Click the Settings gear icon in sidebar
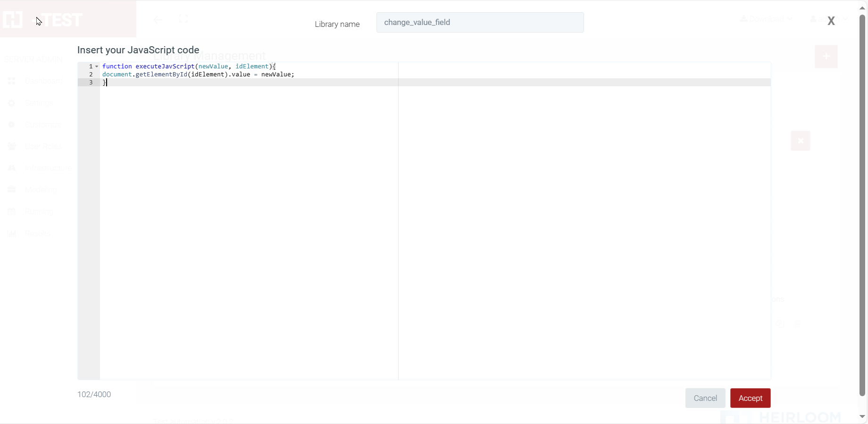868x424 pixels. pyautogui.click(x=12, y=103)
